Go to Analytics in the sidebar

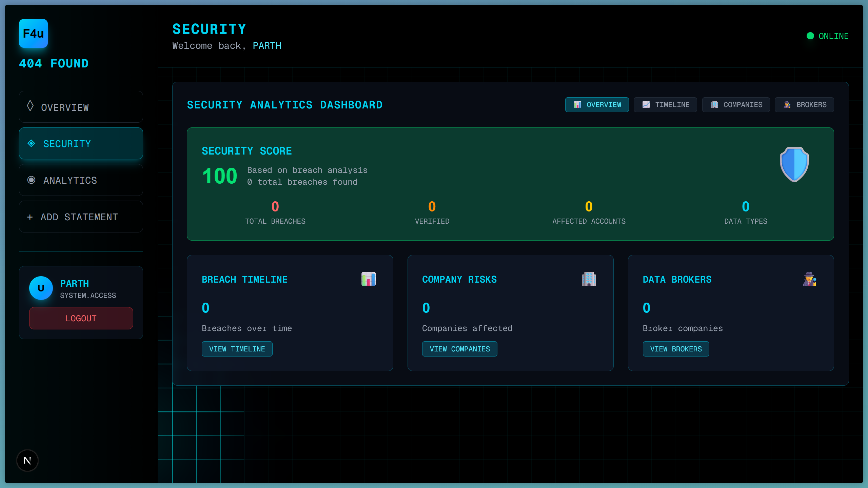81,180
